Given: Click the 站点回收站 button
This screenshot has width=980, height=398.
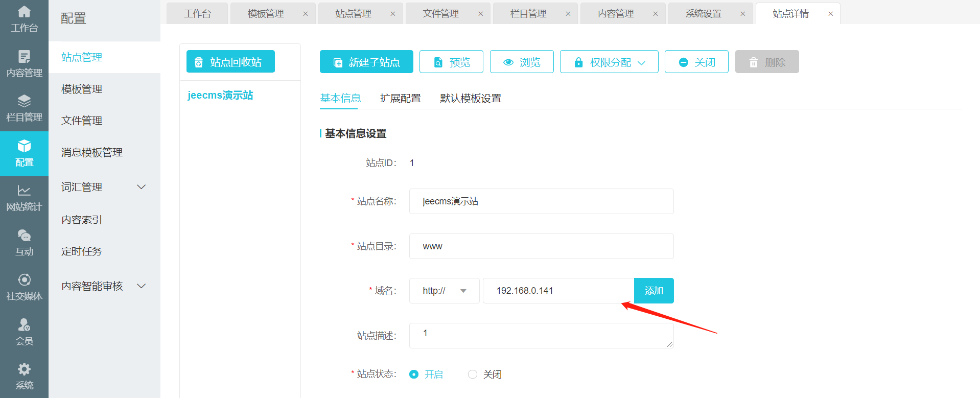Looking at the screenshot, I should point(230,61).
